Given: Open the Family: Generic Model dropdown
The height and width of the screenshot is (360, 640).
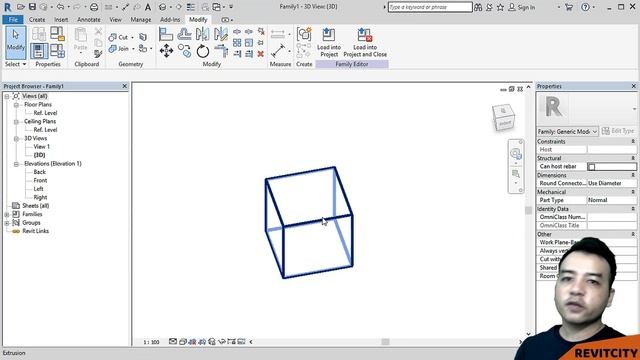Looking at the screenshot, I should tap(567, 131).
